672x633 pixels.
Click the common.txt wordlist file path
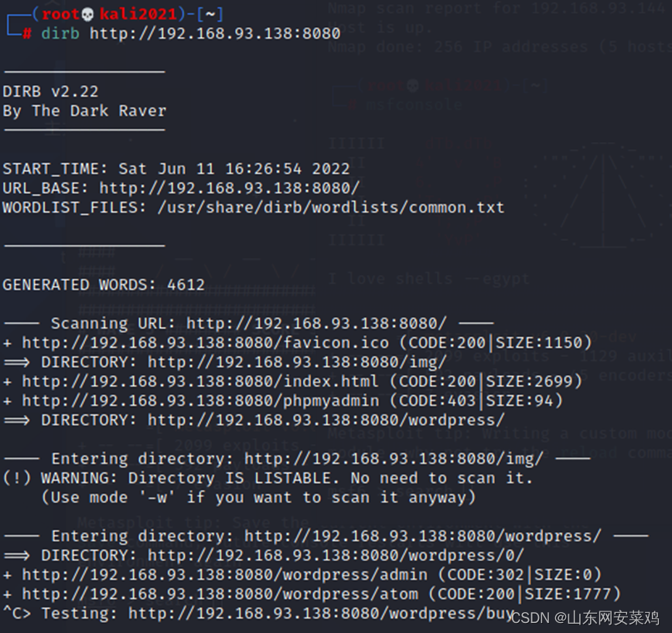(x=330, y=207)
